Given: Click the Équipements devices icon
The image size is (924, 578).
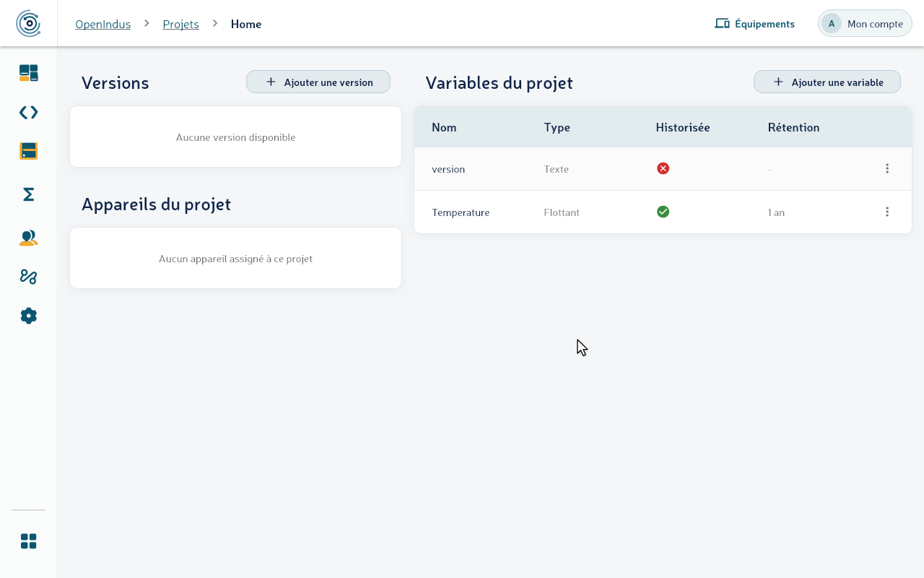Looking at the screenshot, I should (x=722, y=24).
